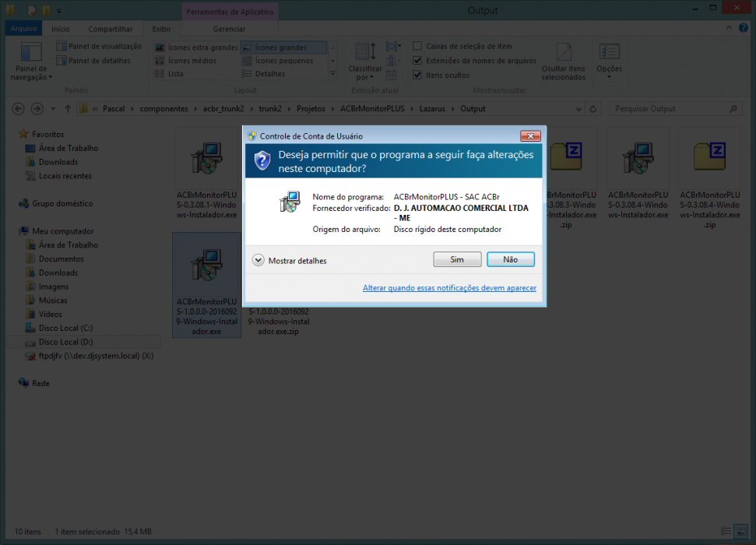Select the Ferramentas de Aplicativo contextual tab
The height and width of the screenshot is (545, 756).
click(230, 12)
